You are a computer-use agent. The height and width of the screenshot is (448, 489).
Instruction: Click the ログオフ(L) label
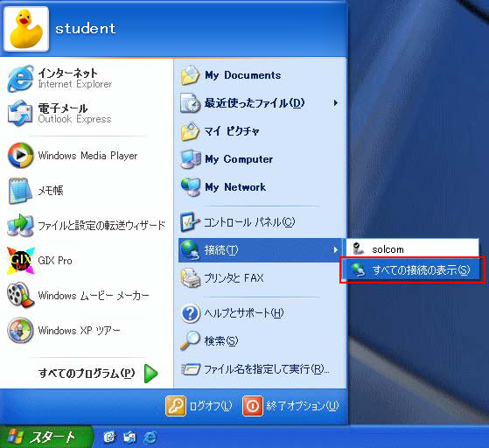pyautogui.click(x=211, y=406)
